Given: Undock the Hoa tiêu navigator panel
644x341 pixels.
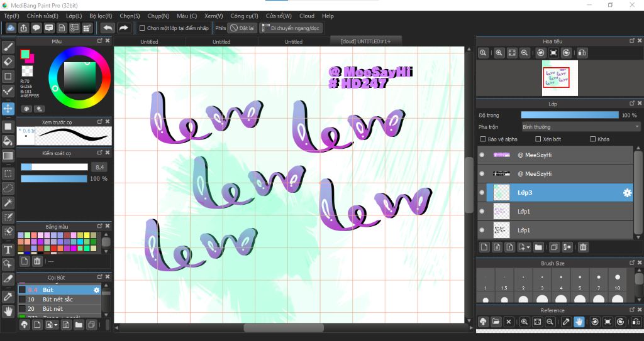Looking at the screenshot, I should click(x=632, y=41).
